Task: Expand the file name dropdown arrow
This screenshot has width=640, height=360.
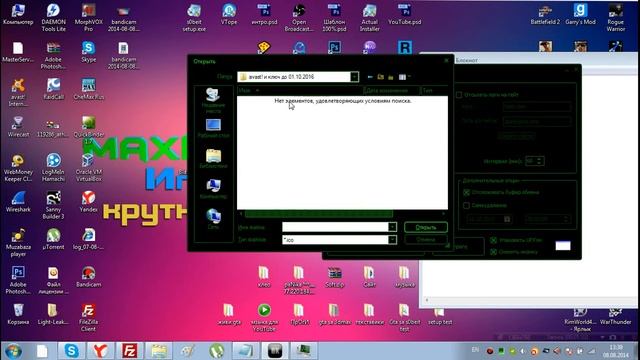Action: coord(392,227)
